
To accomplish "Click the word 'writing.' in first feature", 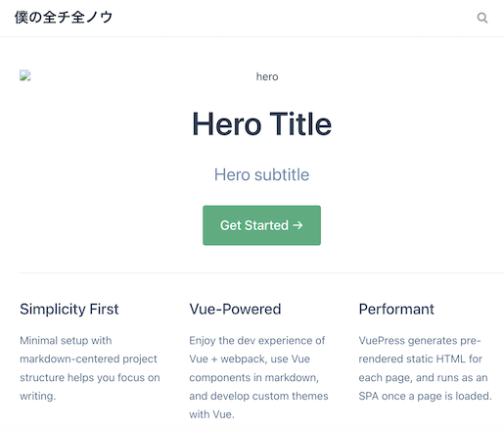I will pos(38,396).
